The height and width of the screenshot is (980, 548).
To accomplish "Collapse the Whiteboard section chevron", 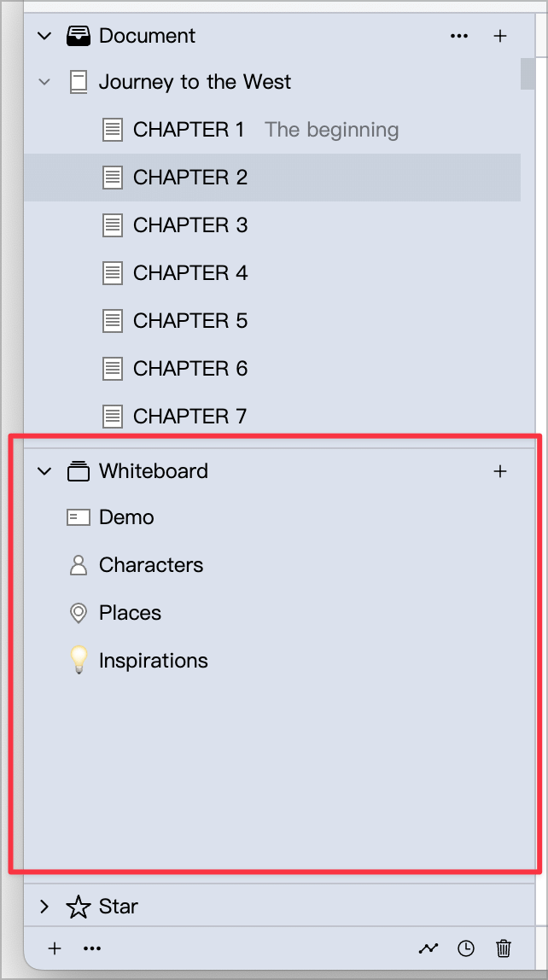I will (44, 471).
